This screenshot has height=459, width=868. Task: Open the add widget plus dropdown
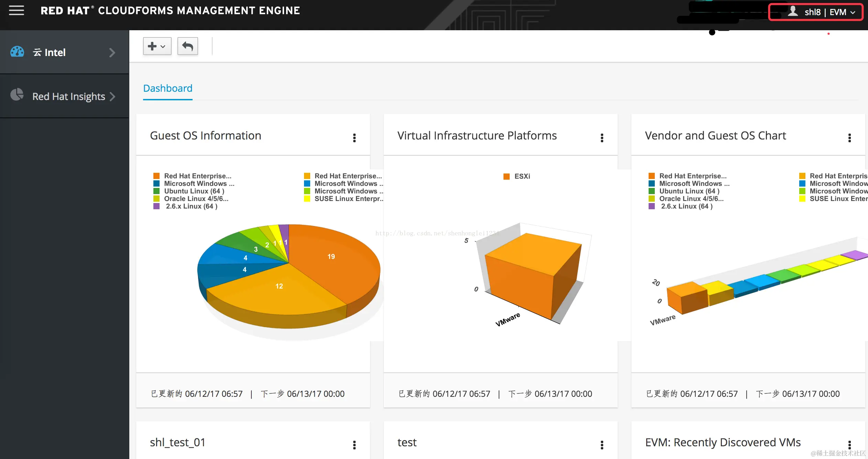pyautogui.click(x=157, y=46)
